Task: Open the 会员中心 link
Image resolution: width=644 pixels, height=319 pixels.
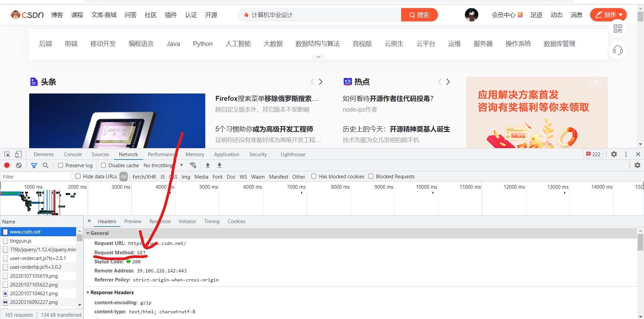Action: coord(507,15)
